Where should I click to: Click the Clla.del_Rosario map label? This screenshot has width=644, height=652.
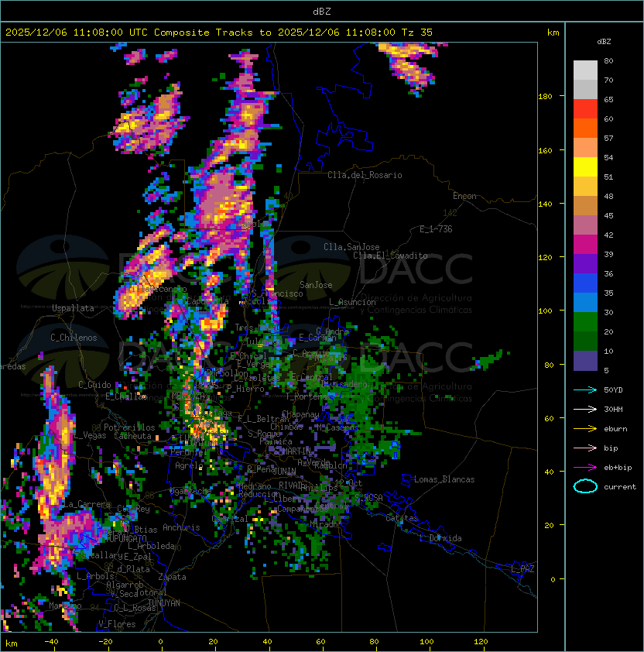(x=365, y=175)
